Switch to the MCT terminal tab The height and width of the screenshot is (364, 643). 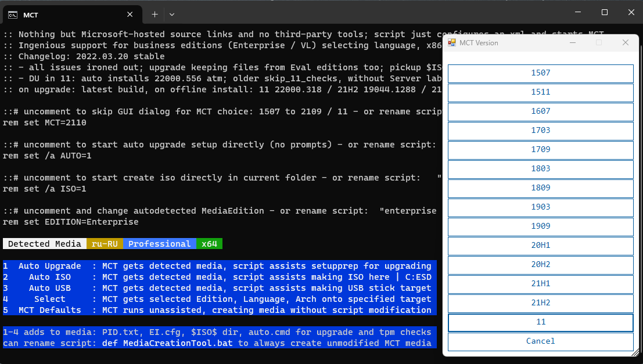tap(72, 15)
